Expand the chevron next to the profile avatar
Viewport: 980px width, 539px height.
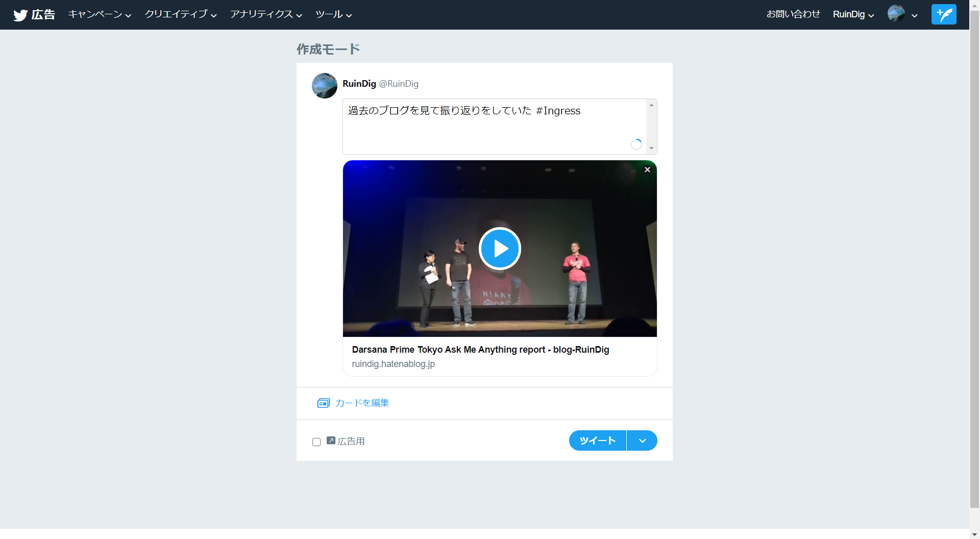tap(915, 15)
